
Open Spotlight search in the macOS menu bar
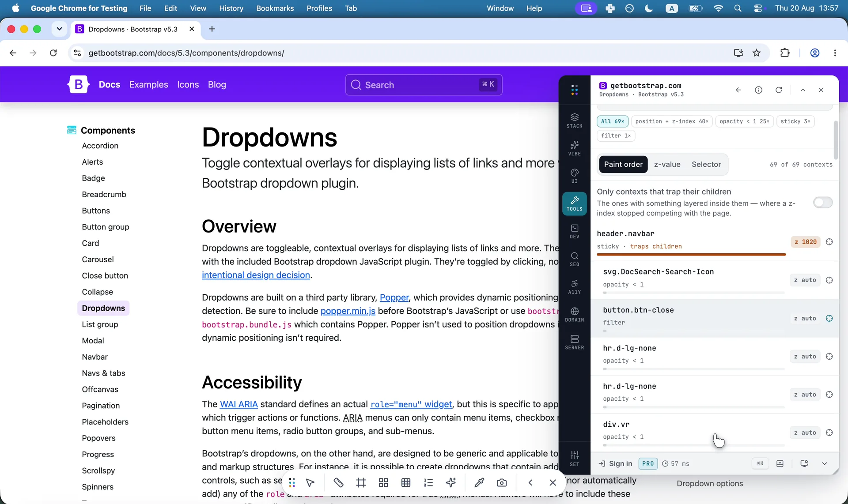pos(738,8)
